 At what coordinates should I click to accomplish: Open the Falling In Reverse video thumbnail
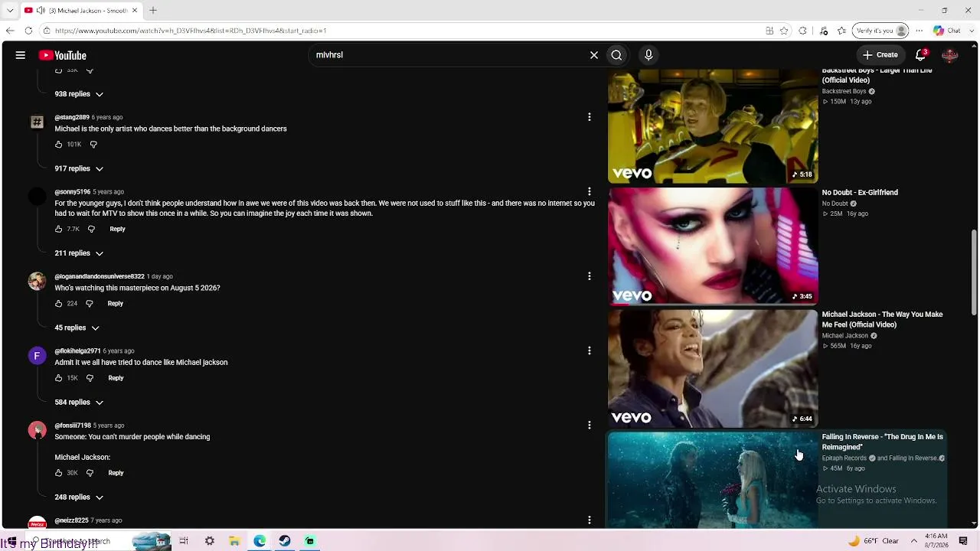coord(713,480)
